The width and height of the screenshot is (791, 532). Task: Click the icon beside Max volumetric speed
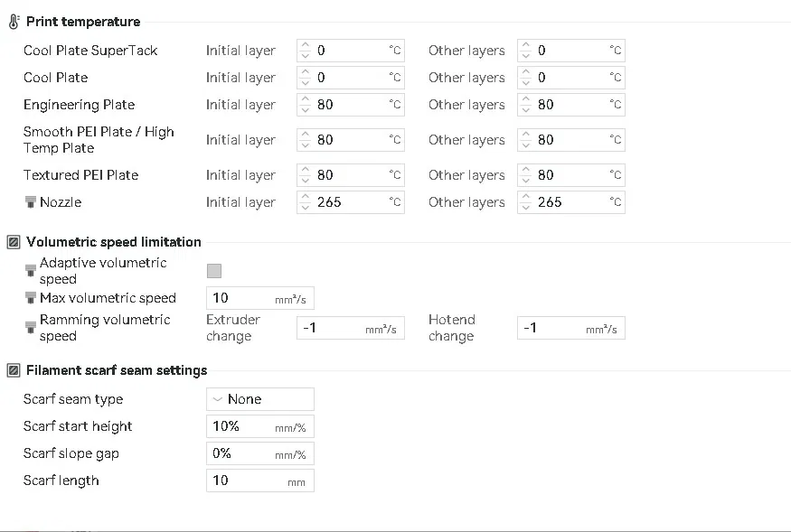pyautogui.click(x=30, y=298)
